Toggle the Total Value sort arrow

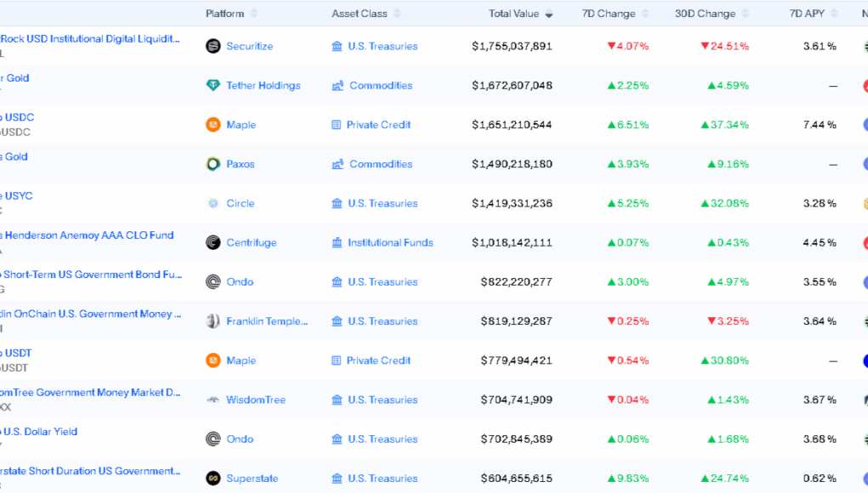click(549, 14)
